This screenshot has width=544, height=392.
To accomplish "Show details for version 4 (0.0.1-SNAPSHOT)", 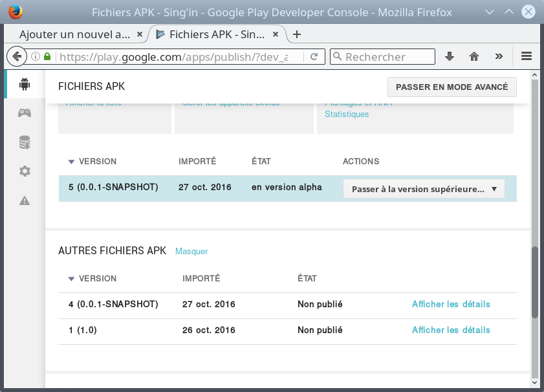I will (451, 304).
